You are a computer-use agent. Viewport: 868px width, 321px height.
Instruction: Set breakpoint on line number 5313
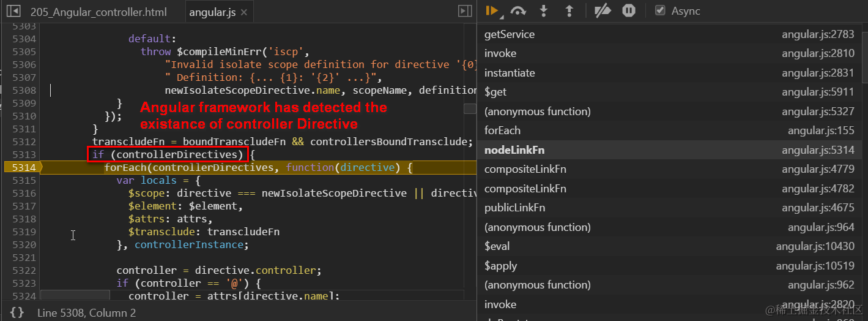tap(24, 154)
